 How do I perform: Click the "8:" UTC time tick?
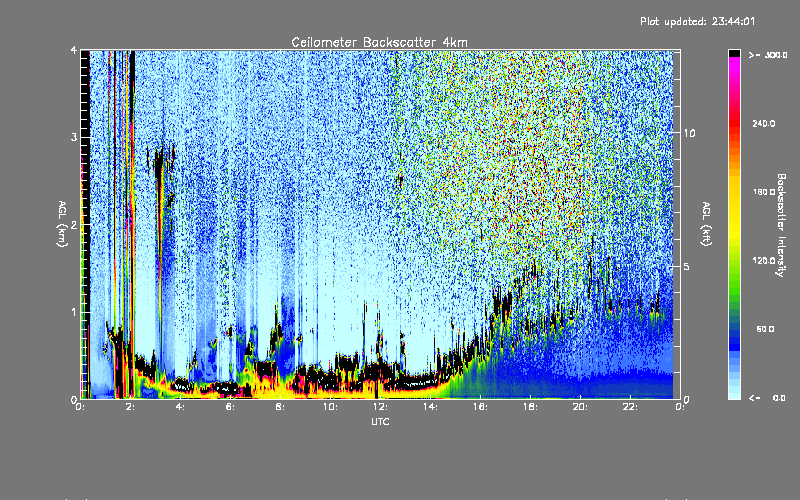(x=281, y=407)
